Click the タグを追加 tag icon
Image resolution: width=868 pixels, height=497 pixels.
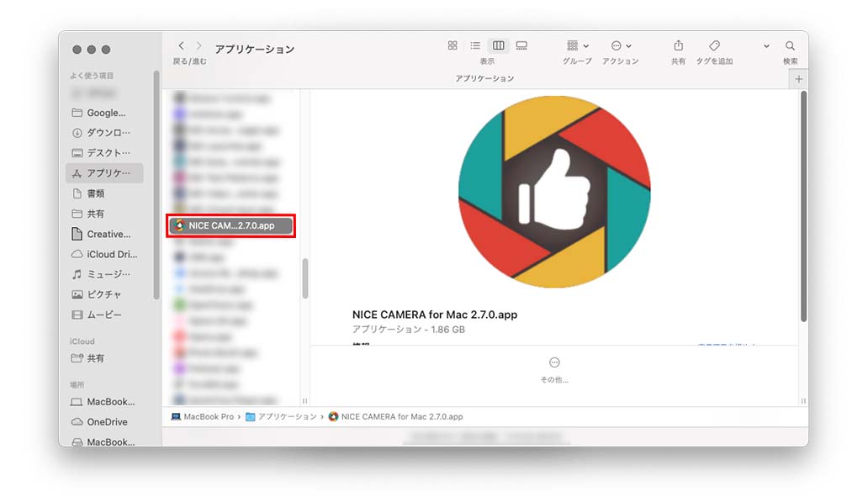click(714, 45)
